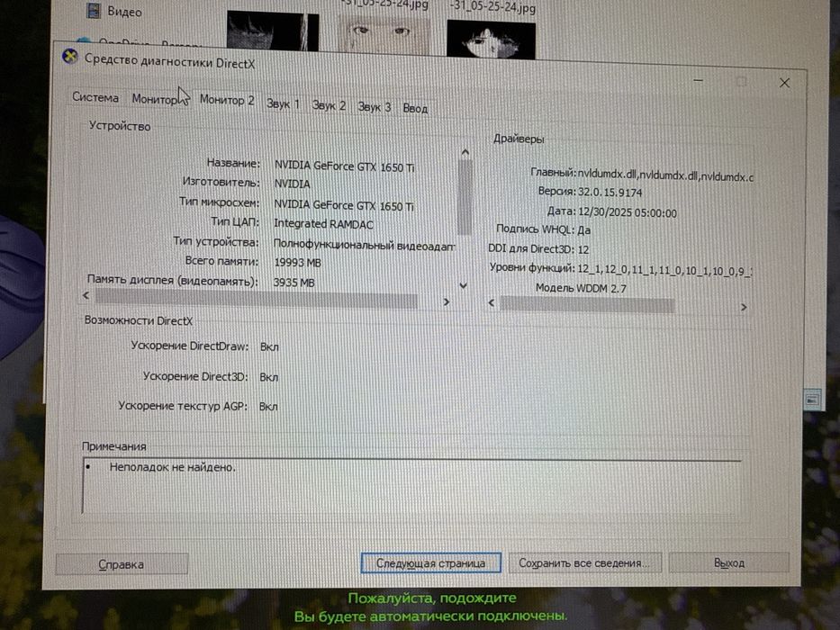Click the 'Подпись WHQL: Да' entry
The height and width of the screenshot is (630, 840).
click(543, 229)
